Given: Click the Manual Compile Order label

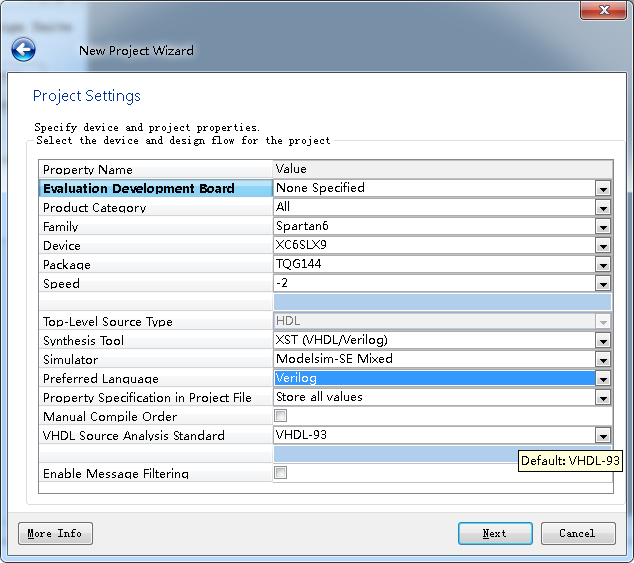Looking at the screenshot, I should click(x=110, y=417).
